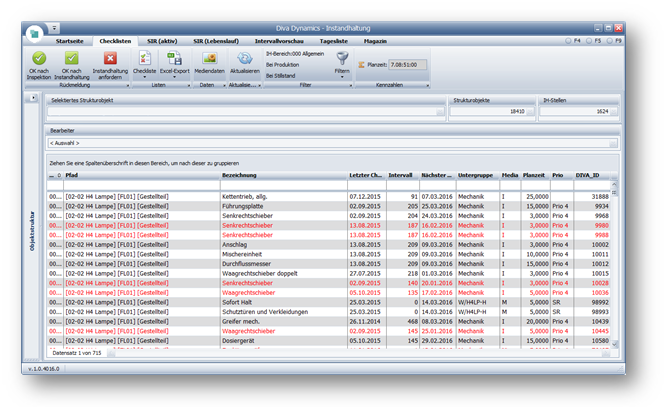Open the Checkliste ribbon button
Screen dimensions: 668x407
pyautogui.click(x=145, y=59)
